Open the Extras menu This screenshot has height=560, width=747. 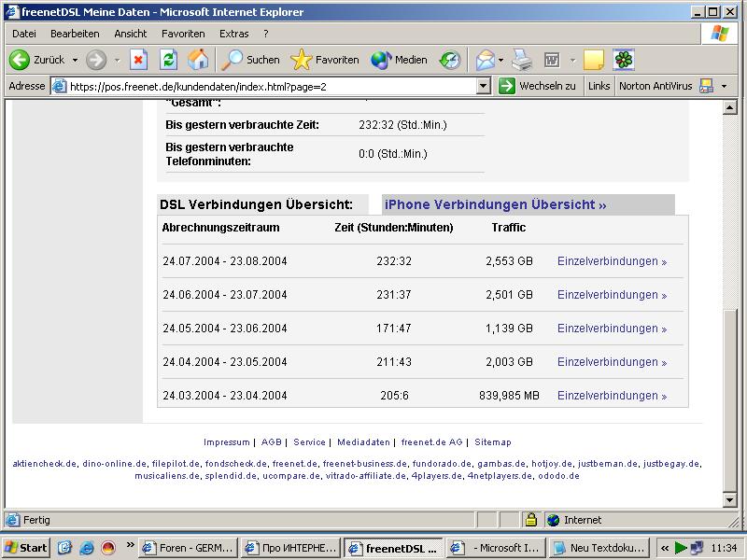pos(234,34)
